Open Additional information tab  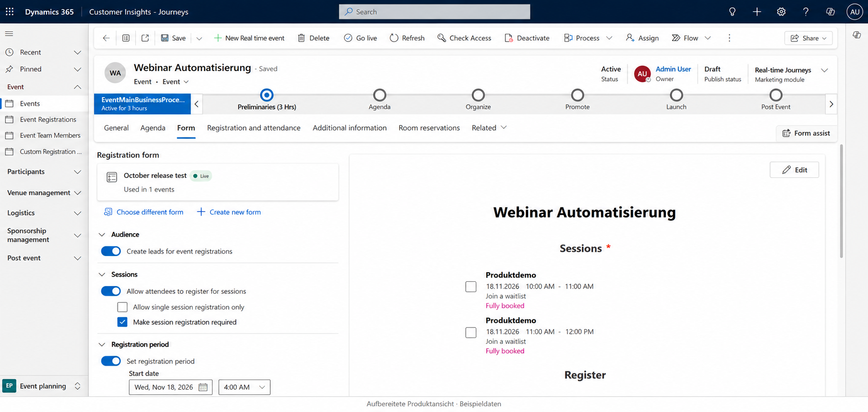click(349, 128)
